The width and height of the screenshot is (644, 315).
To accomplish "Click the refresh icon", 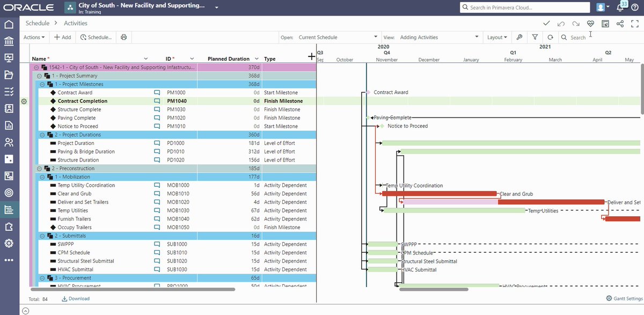I will click(550, 38).
